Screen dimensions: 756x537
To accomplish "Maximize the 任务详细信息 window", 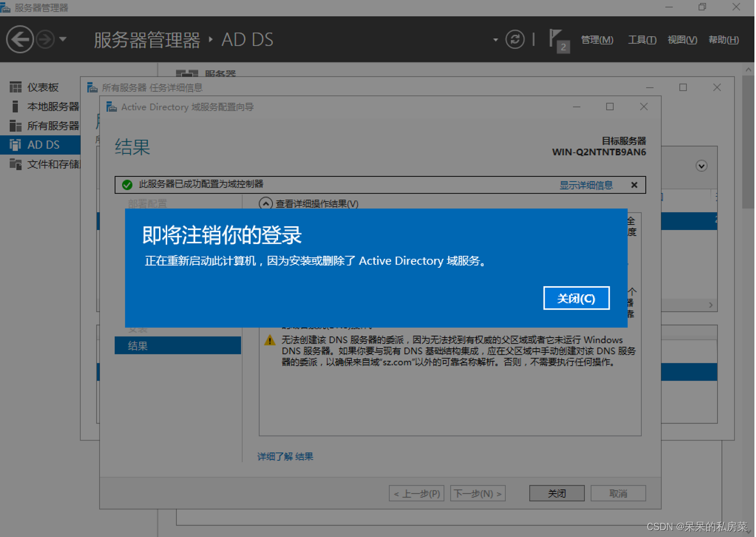I will point(683,87).
